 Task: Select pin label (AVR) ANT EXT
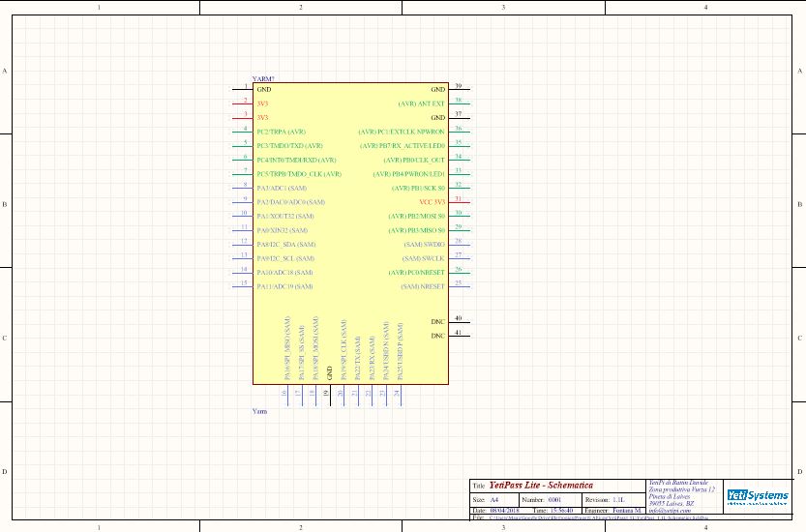pyautogui.click(x=422, y=103)
